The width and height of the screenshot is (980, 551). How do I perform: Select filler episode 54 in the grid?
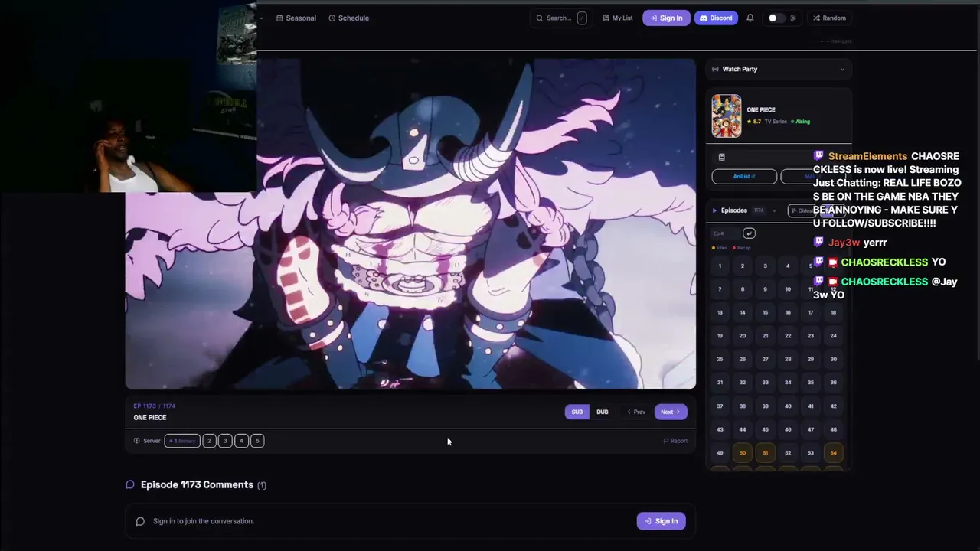833,452
